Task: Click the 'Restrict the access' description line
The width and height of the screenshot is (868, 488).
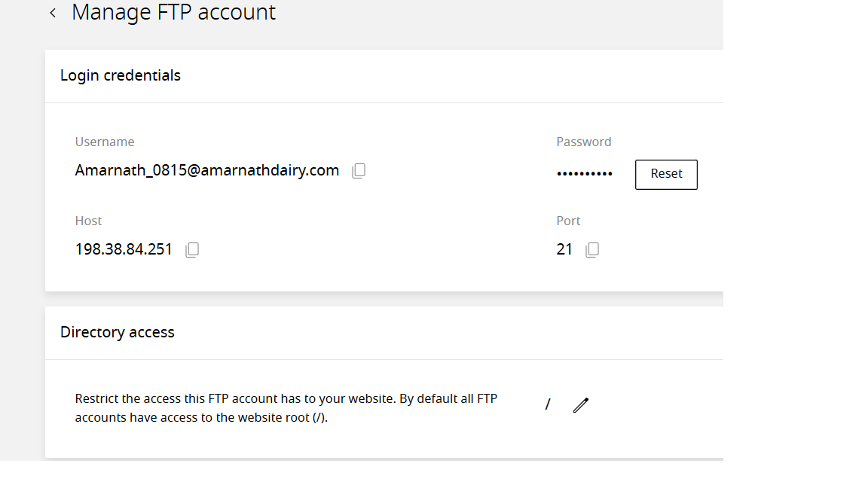Action: click(x=286, y=398)
